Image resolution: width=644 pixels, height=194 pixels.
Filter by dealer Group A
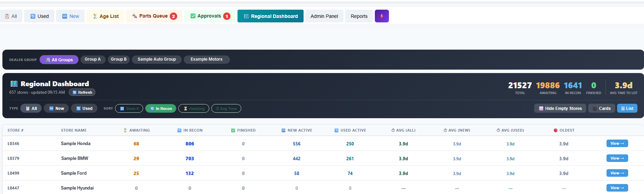[93, 59]
